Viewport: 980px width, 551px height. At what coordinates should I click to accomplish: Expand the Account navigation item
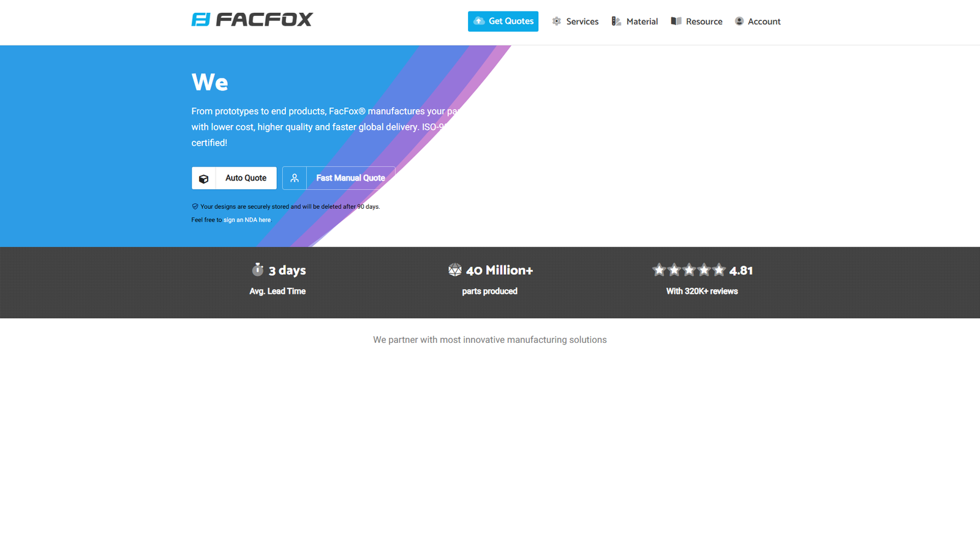(x=764, y=21)
